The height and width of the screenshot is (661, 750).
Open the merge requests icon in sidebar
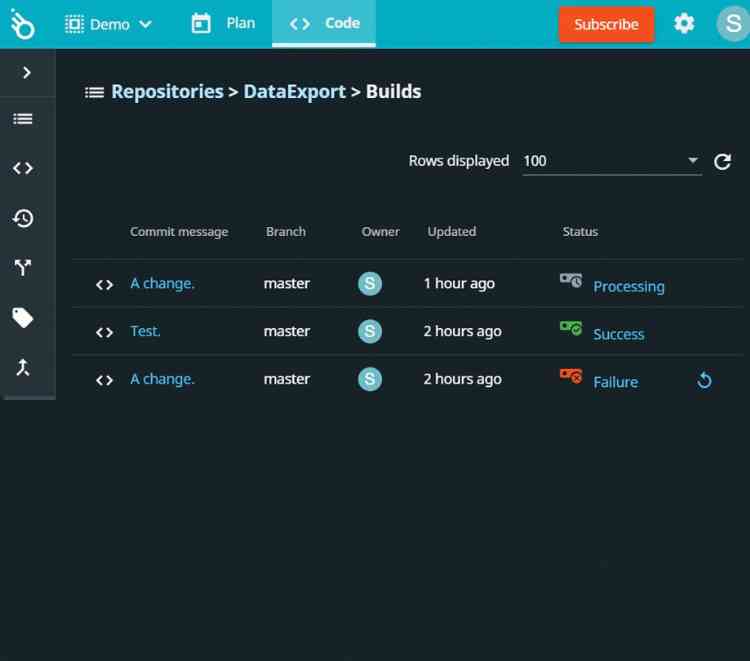pos(22,367)
